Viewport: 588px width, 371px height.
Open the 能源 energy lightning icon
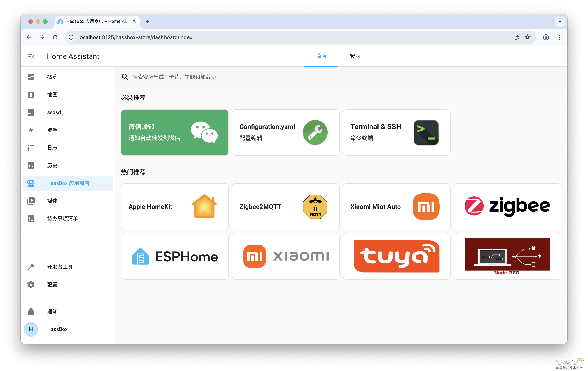click(31, 130)
